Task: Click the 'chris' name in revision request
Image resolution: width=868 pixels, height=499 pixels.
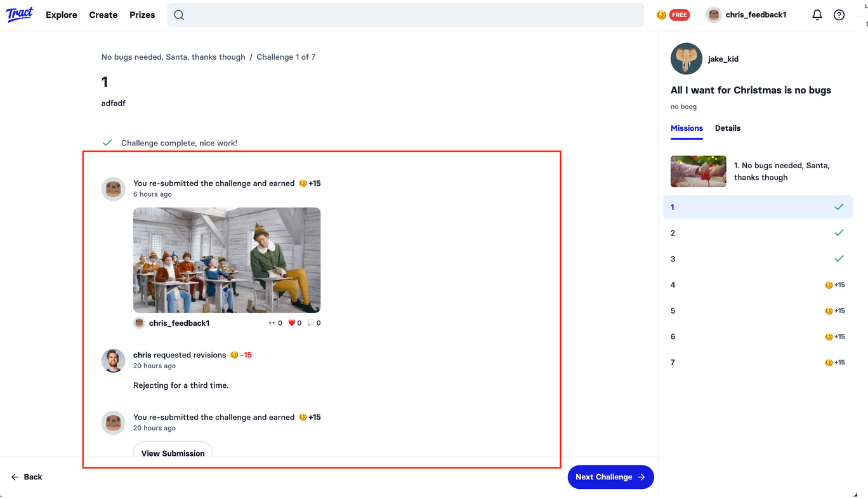Action: [142, 355]
